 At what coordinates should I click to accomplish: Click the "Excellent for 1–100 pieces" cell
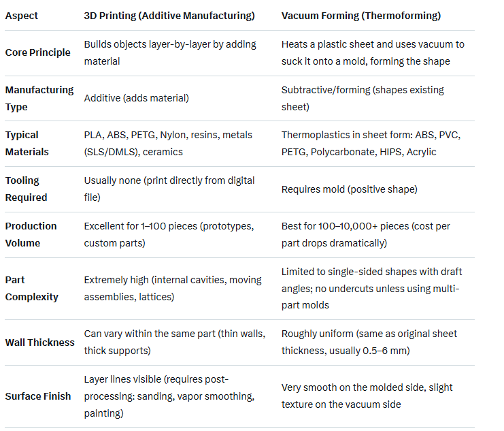pos(169,234)
